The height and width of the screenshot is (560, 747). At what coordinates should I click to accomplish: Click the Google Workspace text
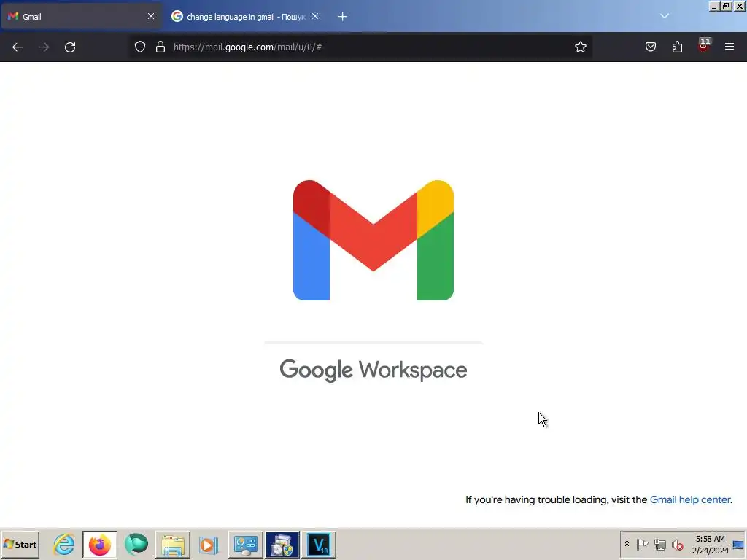click(373, 370)
